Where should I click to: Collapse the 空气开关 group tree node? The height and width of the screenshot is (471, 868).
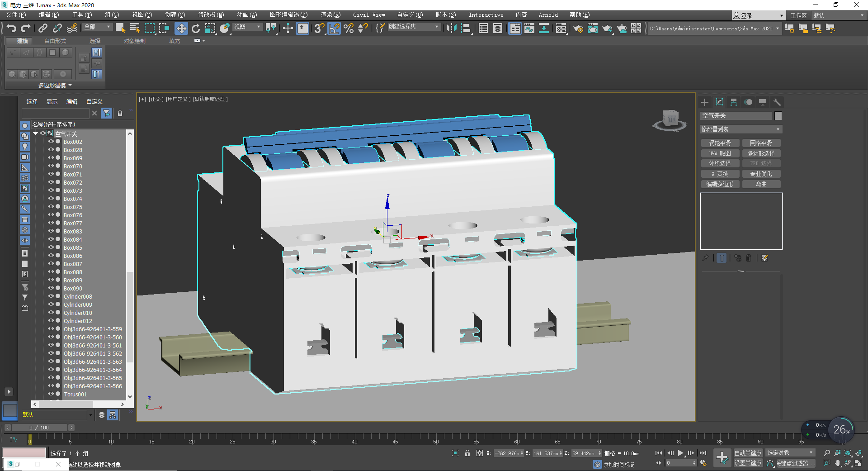pyautogui.click(x=35, y=133)
